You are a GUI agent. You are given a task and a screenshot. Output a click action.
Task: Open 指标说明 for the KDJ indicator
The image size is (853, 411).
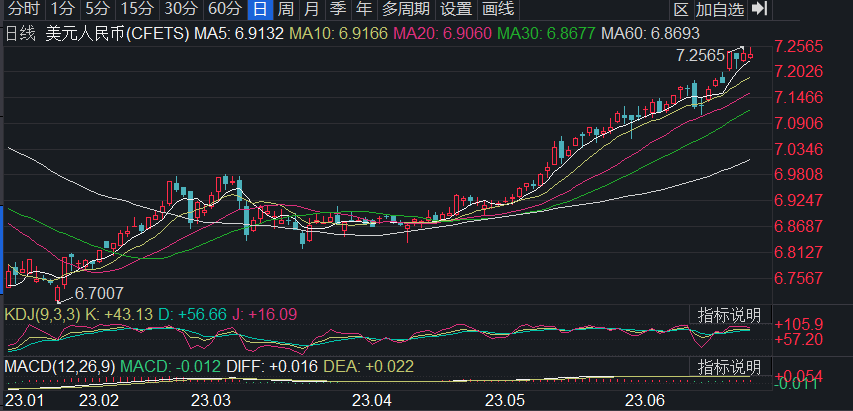729,315
